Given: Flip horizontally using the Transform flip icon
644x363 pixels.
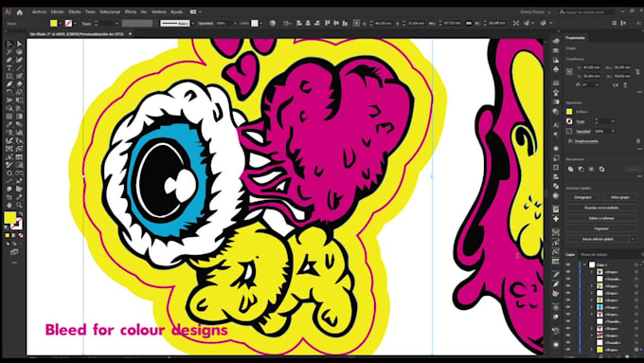Looking at the screenshot, I should click(616, 85).
